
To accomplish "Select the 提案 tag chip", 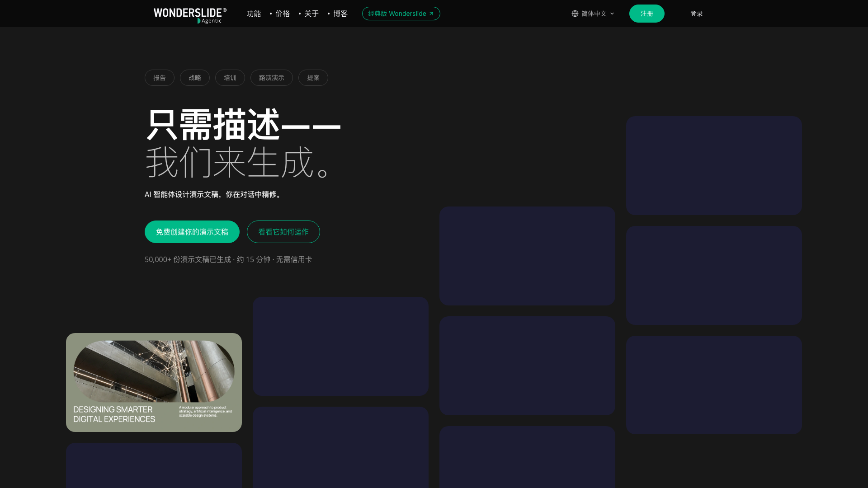I will pos(313,78).
